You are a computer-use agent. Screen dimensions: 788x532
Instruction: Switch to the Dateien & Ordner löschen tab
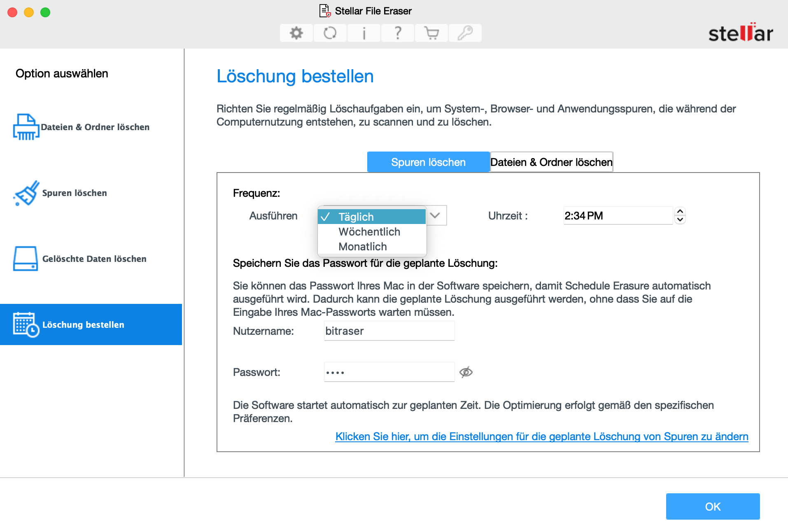click(551, 162)
